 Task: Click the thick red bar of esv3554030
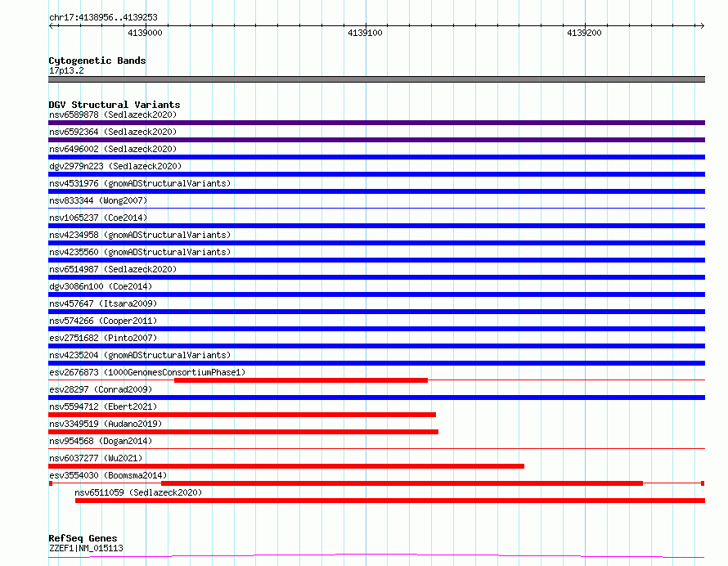pos(402,483)
